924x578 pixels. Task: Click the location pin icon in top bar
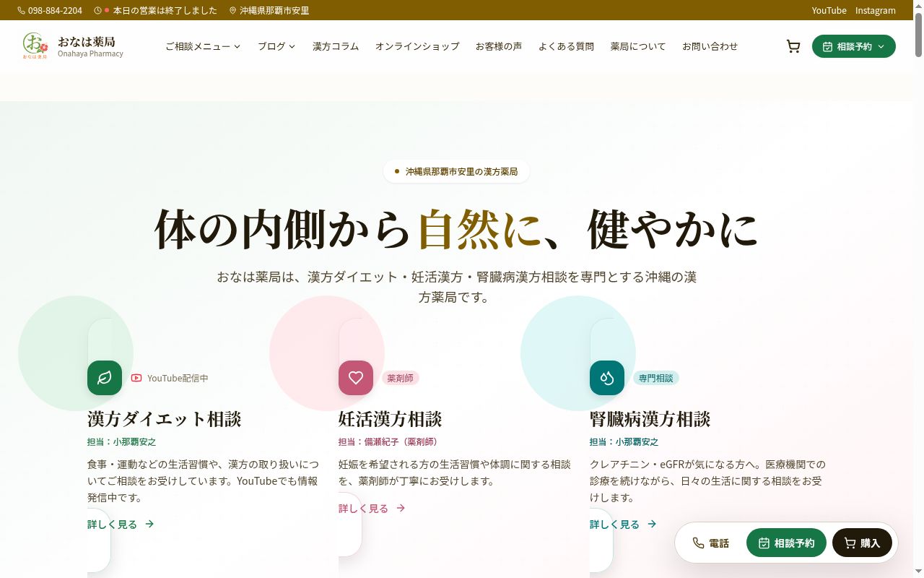[233, 11]
